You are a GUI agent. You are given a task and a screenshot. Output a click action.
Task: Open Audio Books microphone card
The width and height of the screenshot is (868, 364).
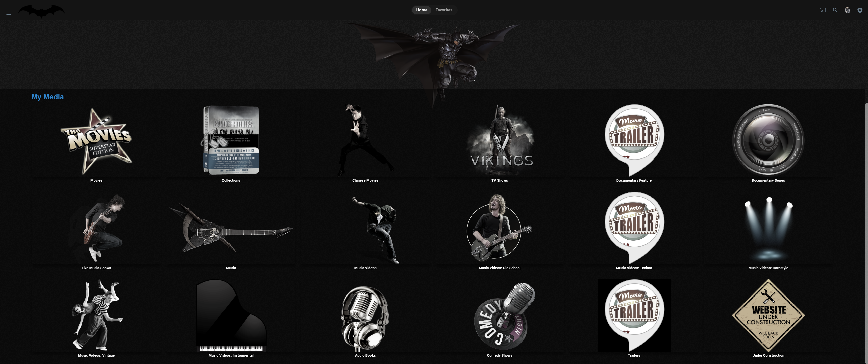click(365, 315)
